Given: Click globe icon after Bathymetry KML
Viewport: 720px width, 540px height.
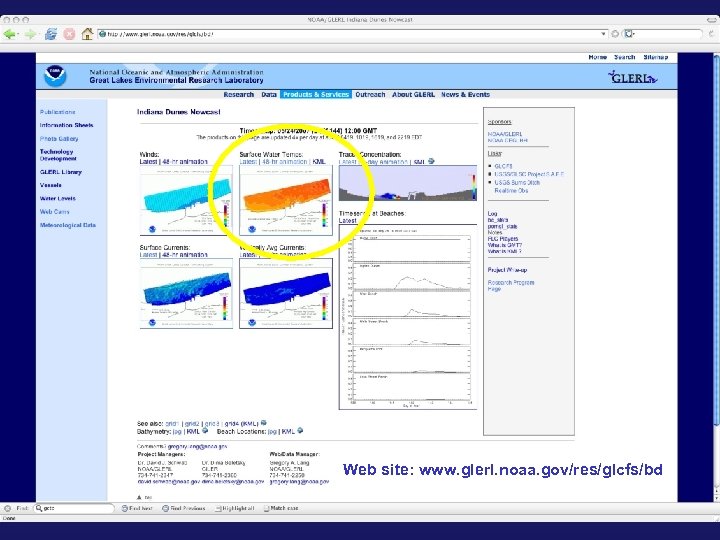Looking at the screenshot, I should (x=205, y=431).
